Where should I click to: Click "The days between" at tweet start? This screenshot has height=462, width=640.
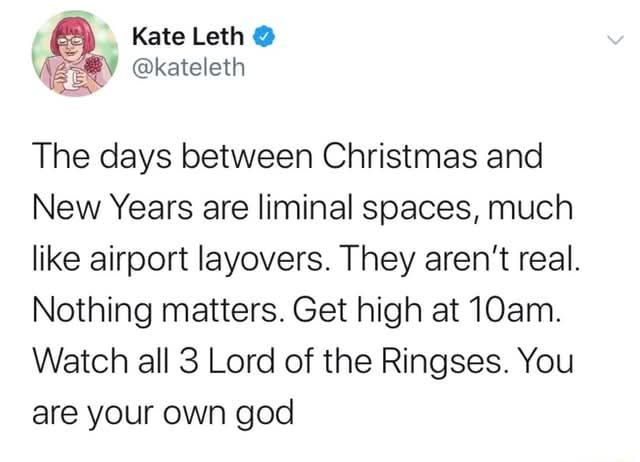point(160,157)
